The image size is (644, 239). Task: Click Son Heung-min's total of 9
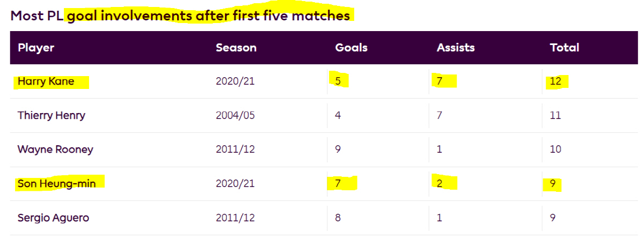pos(552,183)
